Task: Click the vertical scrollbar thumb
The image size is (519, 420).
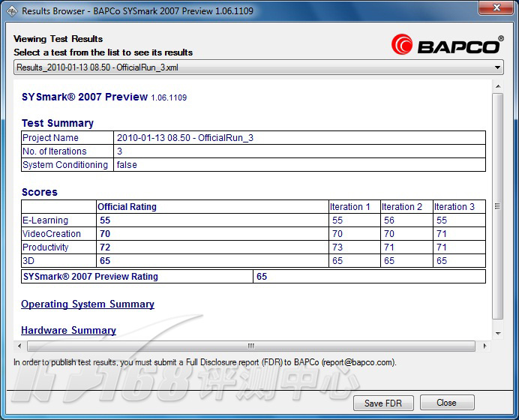Action: [x=497, y=206]
